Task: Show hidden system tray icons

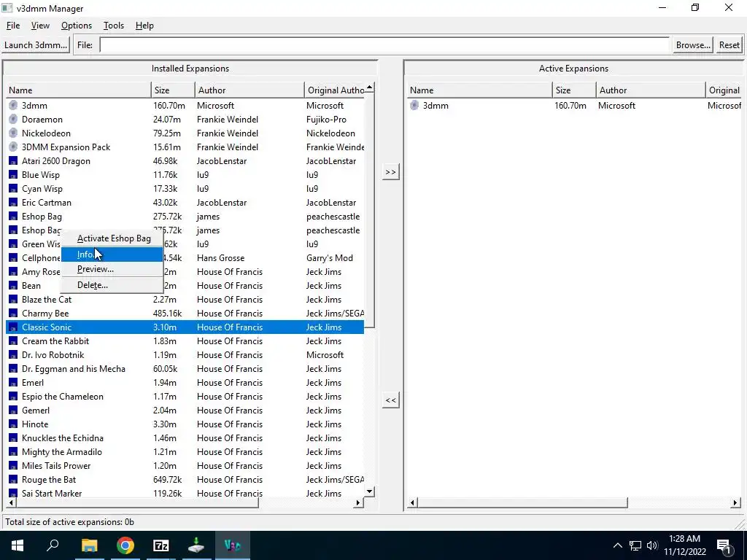Action: [617, 545]
